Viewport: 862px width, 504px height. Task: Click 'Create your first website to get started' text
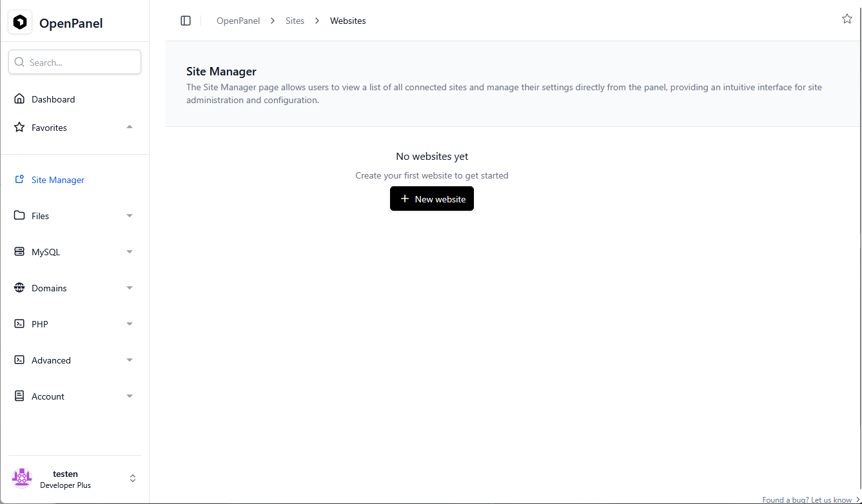coord(432,175)
